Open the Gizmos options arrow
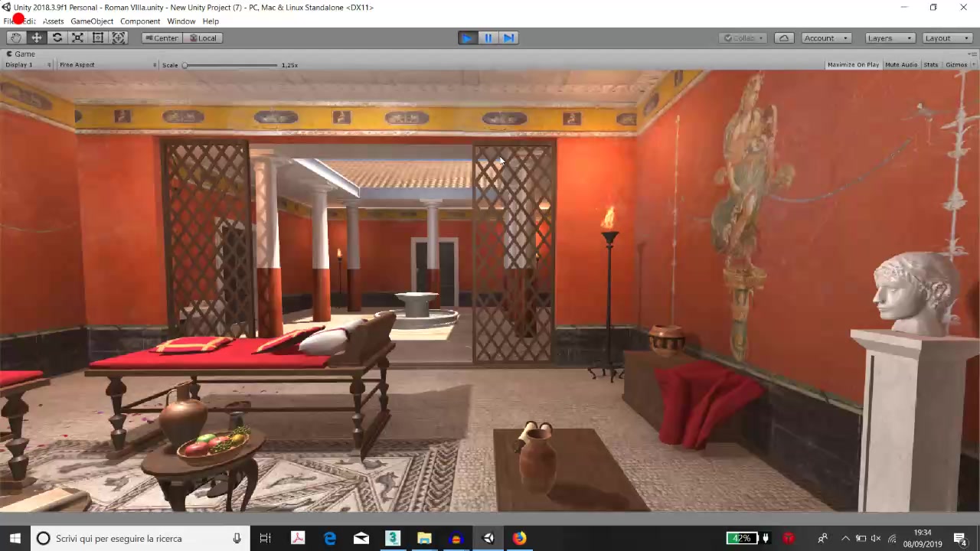 [x=973, y=65]
